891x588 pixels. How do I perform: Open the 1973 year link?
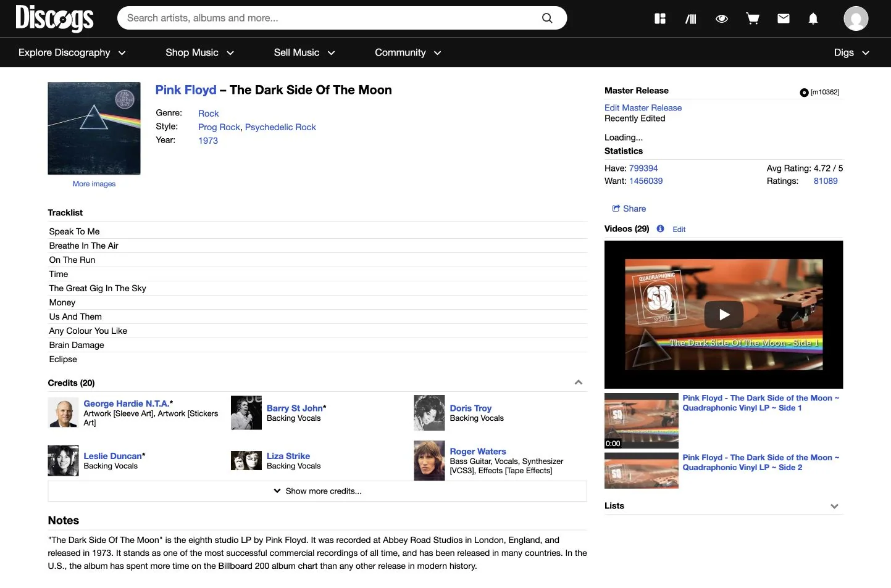[208, 141]
